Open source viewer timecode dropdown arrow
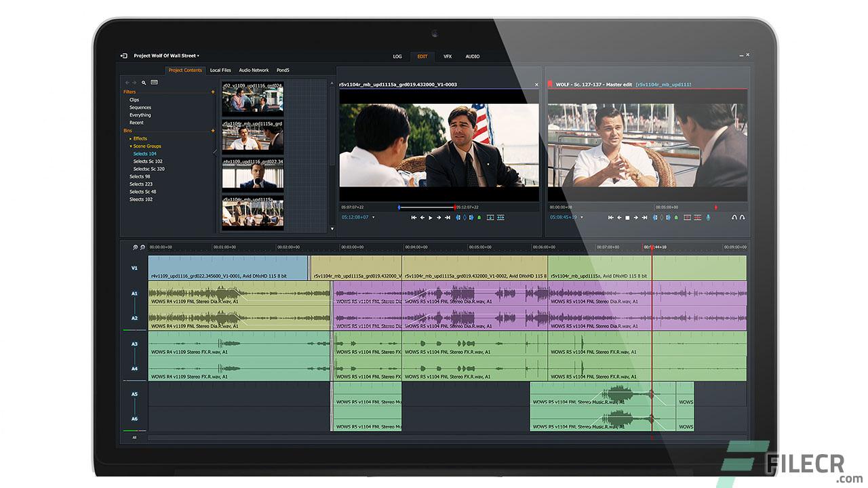Screen dimensions: 868x488 374,218
